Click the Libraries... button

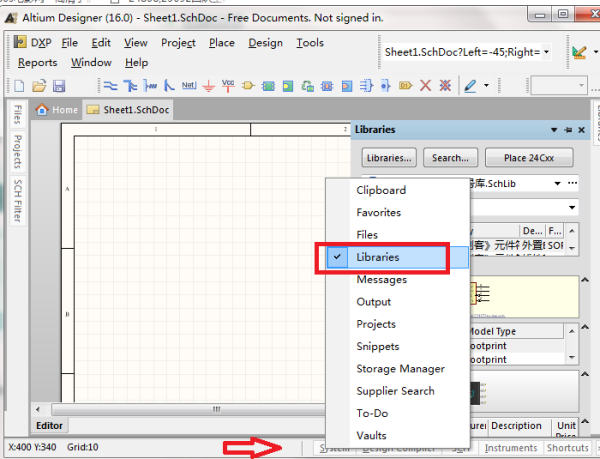[x=389, y=157]
